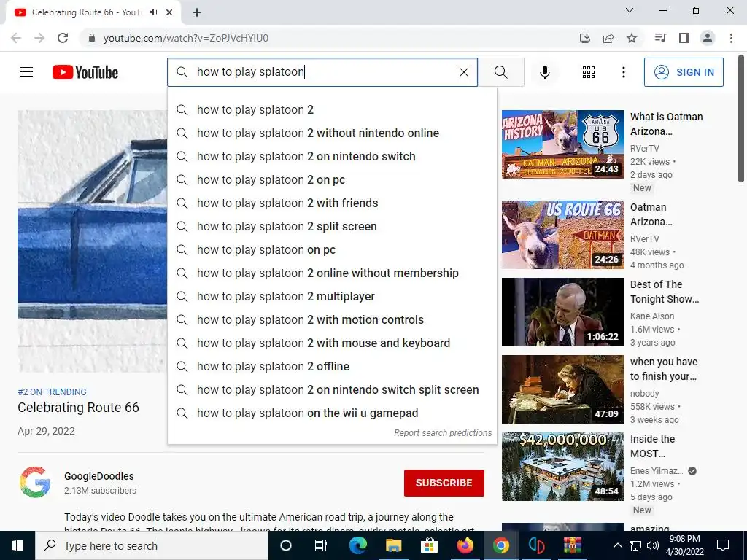Open 'What is Oatman Arizona' video thumbnail

[562, 144]
